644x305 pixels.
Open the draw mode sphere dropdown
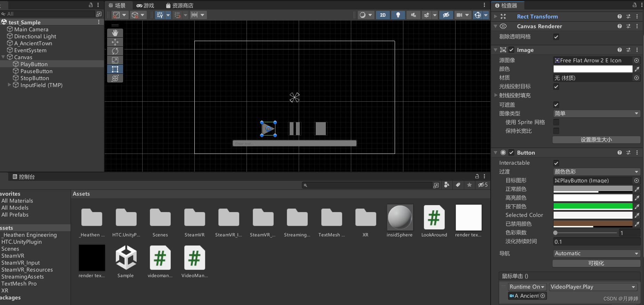click(x=366, y=15)
